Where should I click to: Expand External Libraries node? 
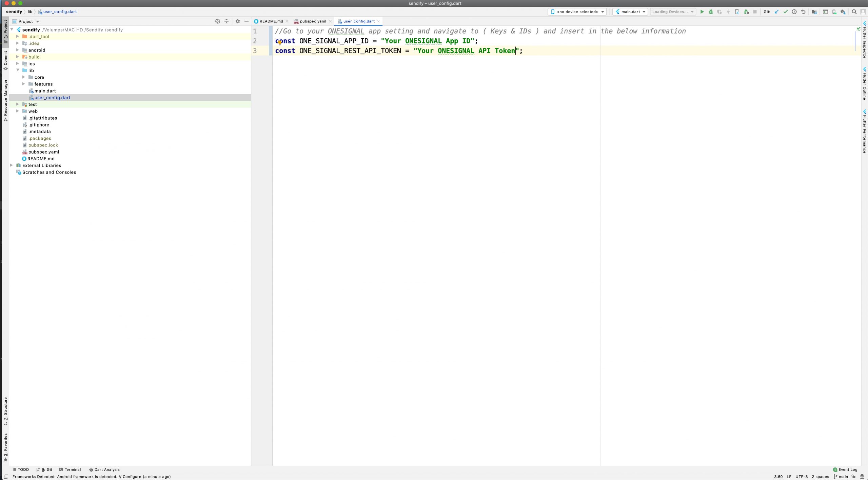[12, 165]
